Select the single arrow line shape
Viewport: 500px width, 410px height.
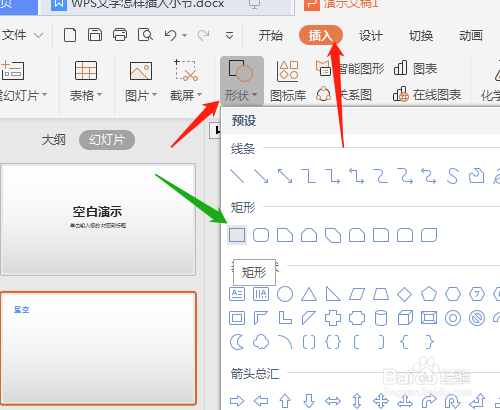coord(261,176)
